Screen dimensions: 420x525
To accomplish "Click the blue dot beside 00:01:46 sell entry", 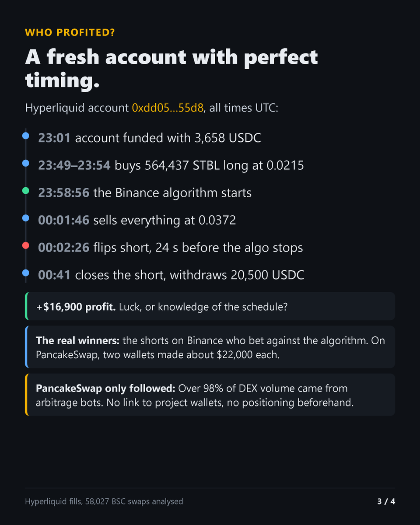I will point(25,218).
